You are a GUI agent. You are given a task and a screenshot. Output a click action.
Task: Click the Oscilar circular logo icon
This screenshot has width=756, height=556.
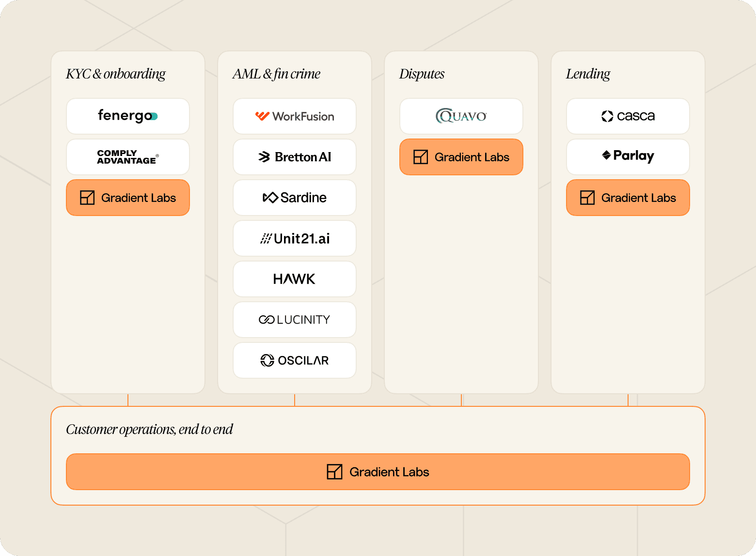(x=268, y=360)
